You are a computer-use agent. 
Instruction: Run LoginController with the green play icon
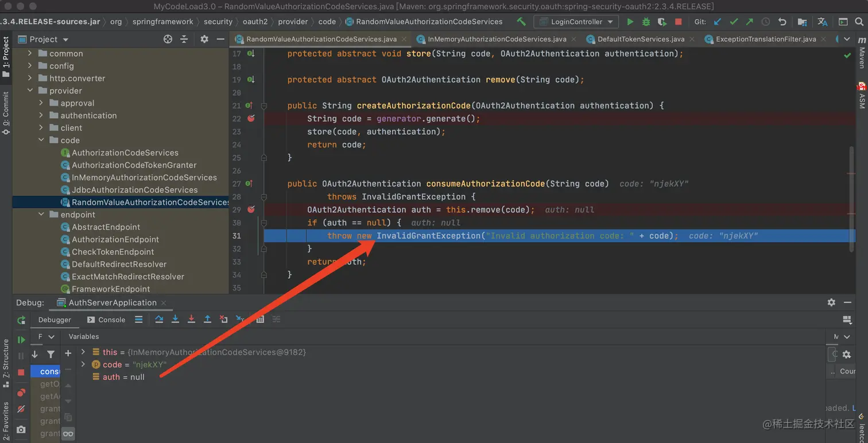(x=630, y=22)
